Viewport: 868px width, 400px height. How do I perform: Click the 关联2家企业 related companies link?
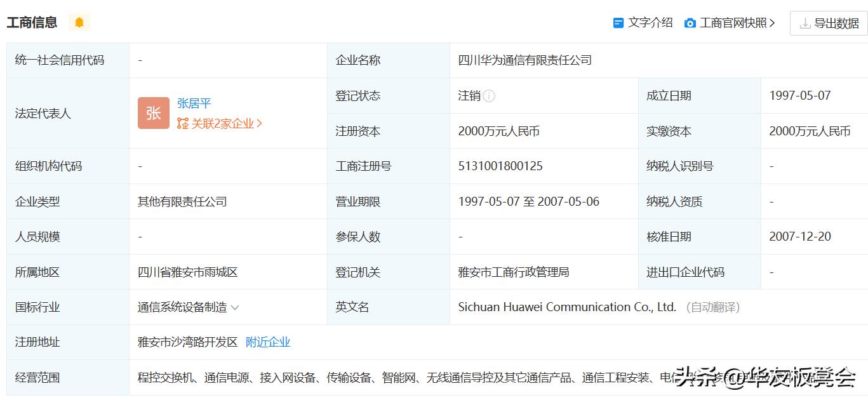(x=222, y=123)
